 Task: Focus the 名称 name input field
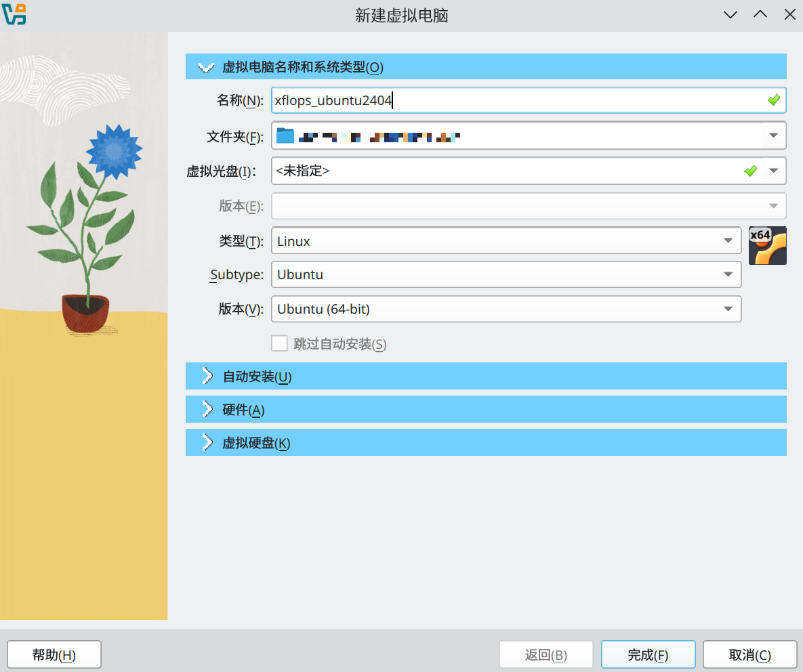(x=529, y=100)
